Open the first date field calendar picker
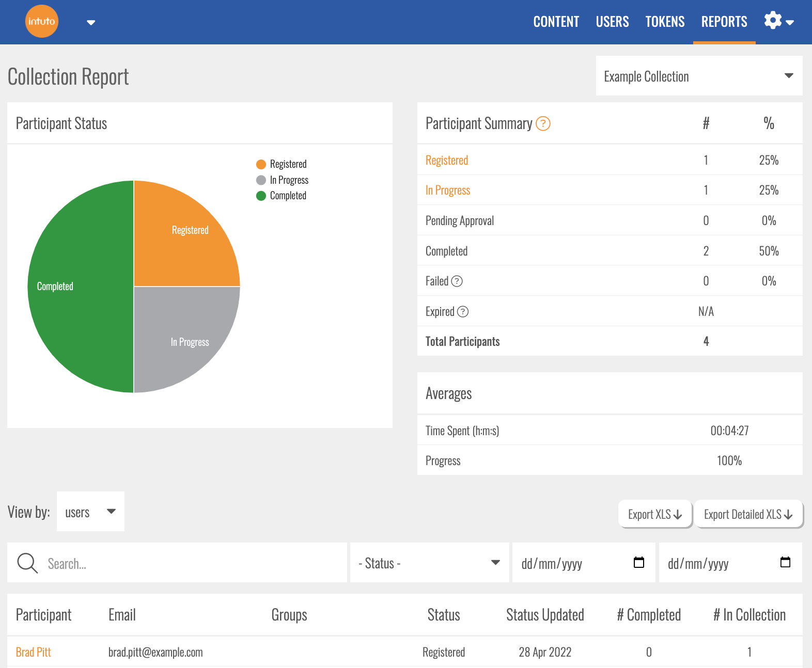 pos(638,563)
